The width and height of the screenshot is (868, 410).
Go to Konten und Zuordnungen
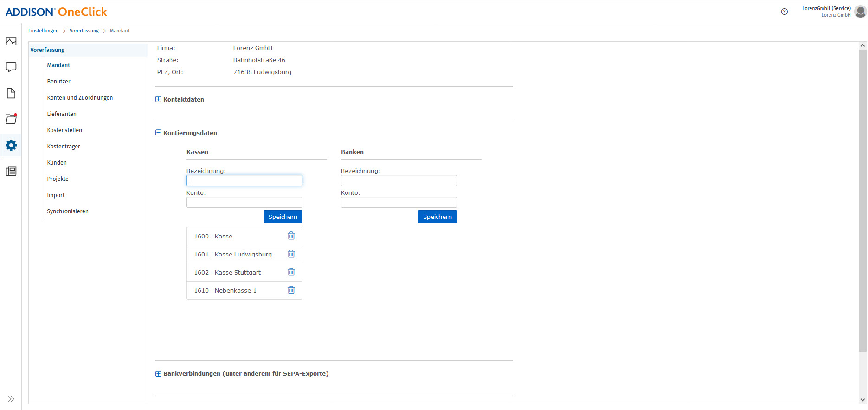point(80,98)
